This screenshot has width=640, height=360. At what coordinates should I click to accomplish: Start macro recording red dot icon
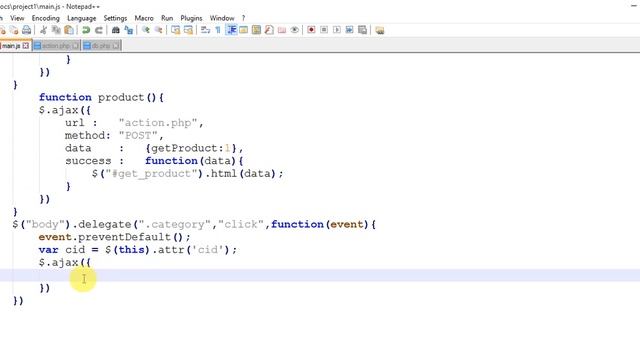click(x=311, y=30)
